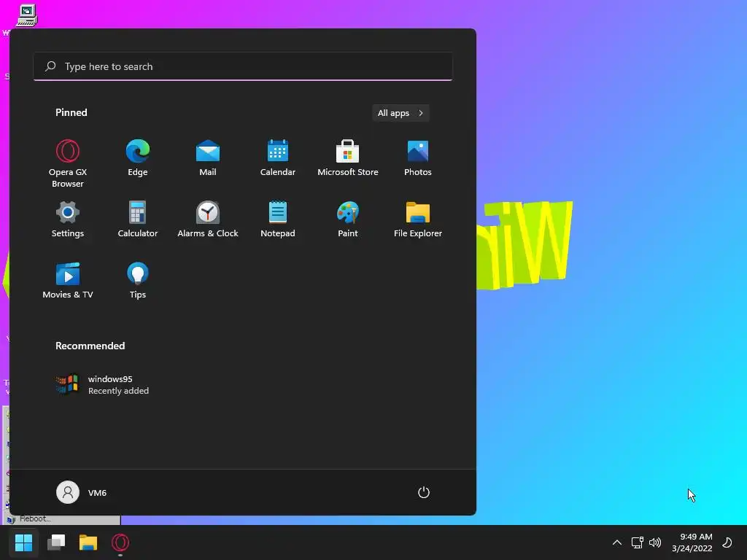Launch Movies & TV
Screen dimensions: 747x560
[x=68, y=281]
